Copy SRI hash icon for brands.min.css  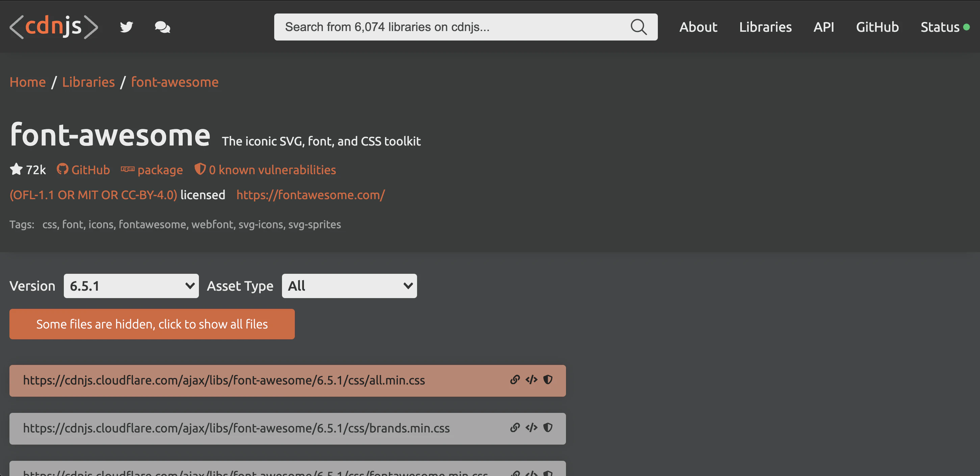coord(548,428)
